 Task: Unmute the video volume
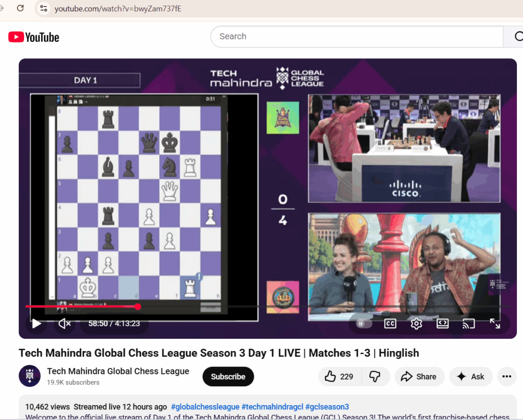(64, 323)
